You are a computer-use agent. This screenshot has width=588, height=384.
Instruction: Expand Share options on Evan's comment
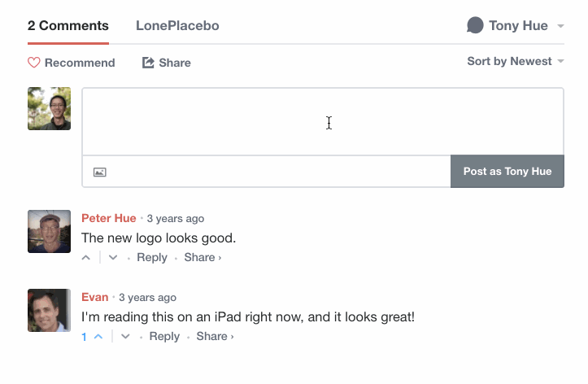coord(215,336)
